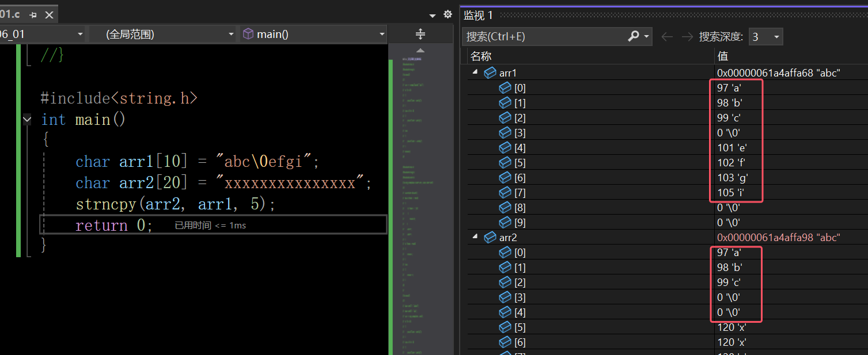Image resolution: width=868 pixels, height=355 pixels.
Task: Select arr1 element [0] icon with 97 'a'
Action: 505,87
